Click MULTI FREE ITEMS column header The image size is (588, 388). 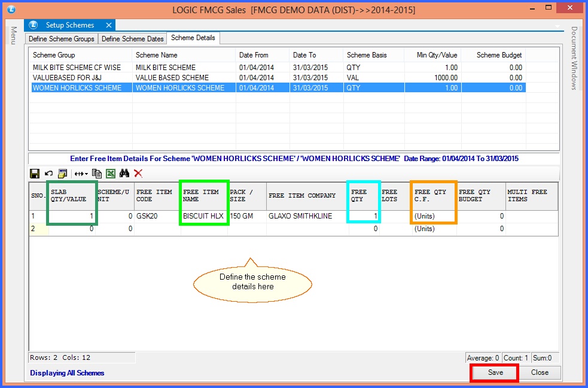pyautogui.click(x=532, y=196)
